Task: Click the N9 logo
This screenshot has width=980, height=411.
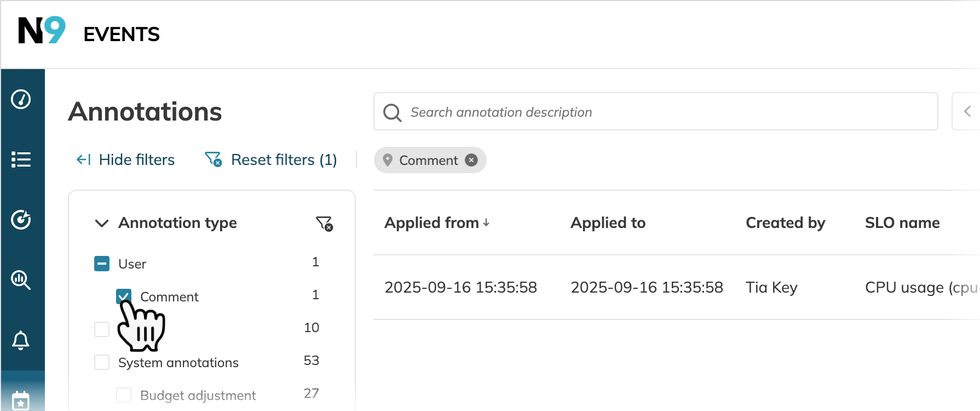Action: point(42,30)
